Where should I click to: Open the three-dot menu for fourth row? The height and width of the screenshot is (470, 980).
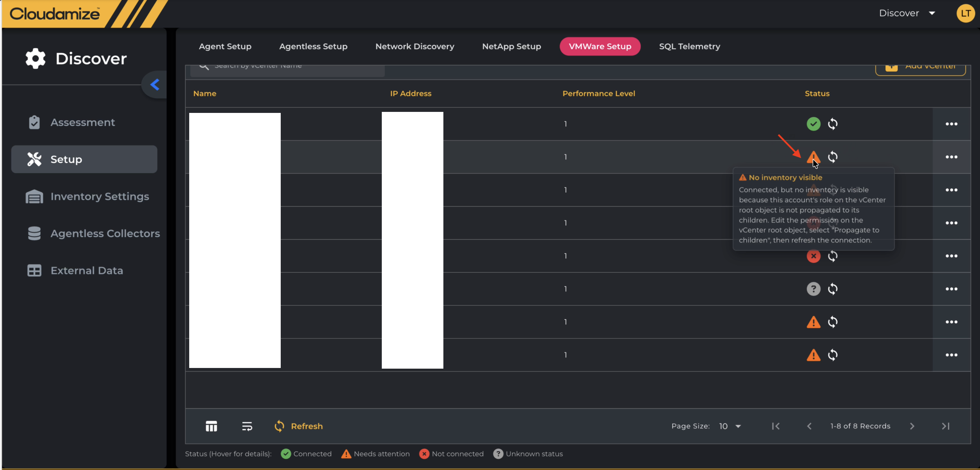[951, 223]
